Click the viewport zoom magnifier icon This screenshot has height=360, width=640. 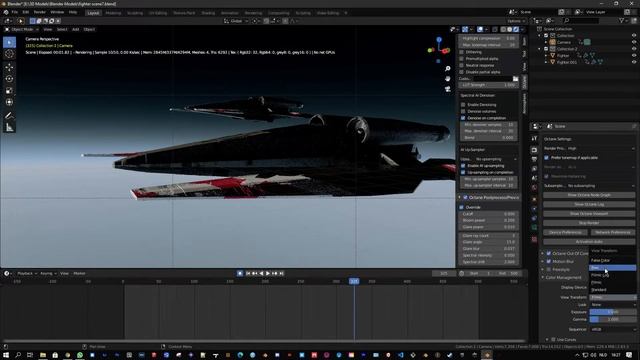pos(448,69)
